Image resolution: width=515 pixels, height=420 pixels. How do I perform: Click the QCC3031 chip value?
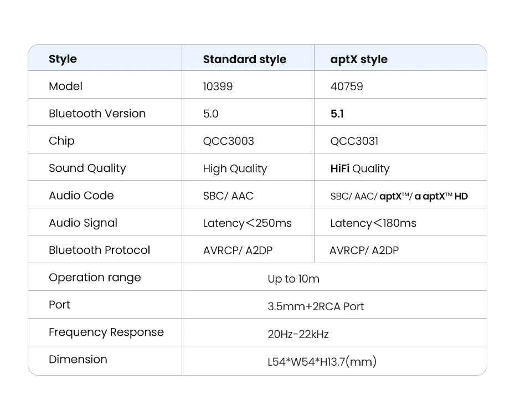click(x=354, y=141)
